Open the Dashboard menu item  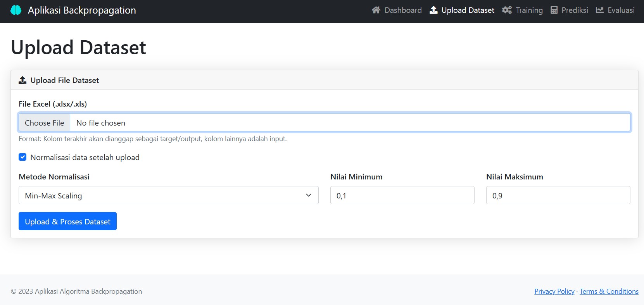pyautogui.click(x=397, y=10)
